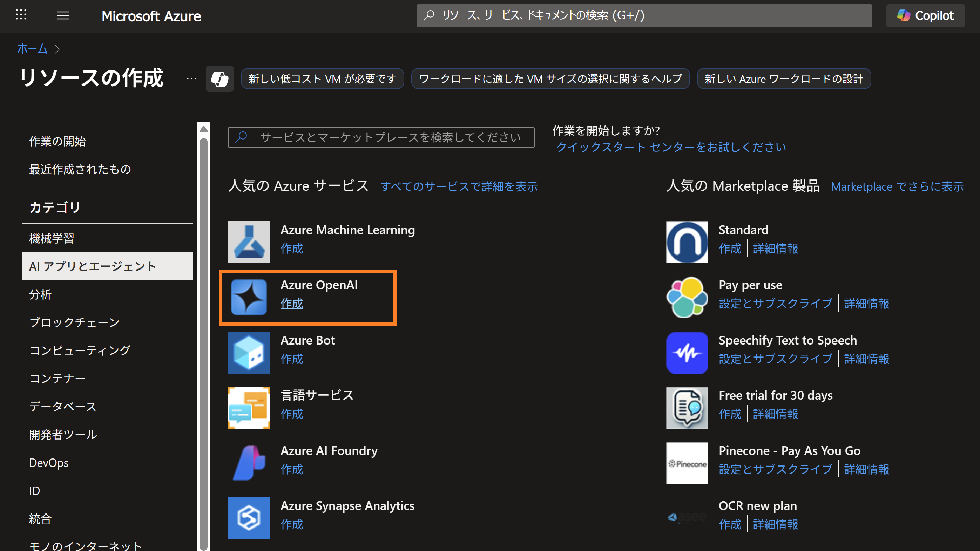Screen dimensions: 980x551
Task: Click the Copilot button in header
Action: [x=925, y=15]
